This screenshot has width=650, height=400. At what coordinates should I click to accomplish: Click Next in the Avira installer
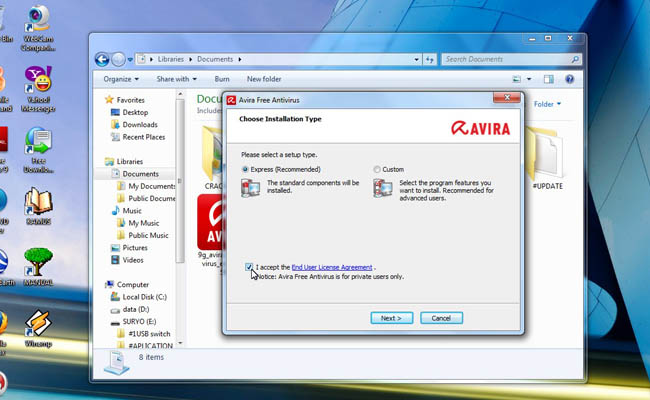[x=391, y=318]
